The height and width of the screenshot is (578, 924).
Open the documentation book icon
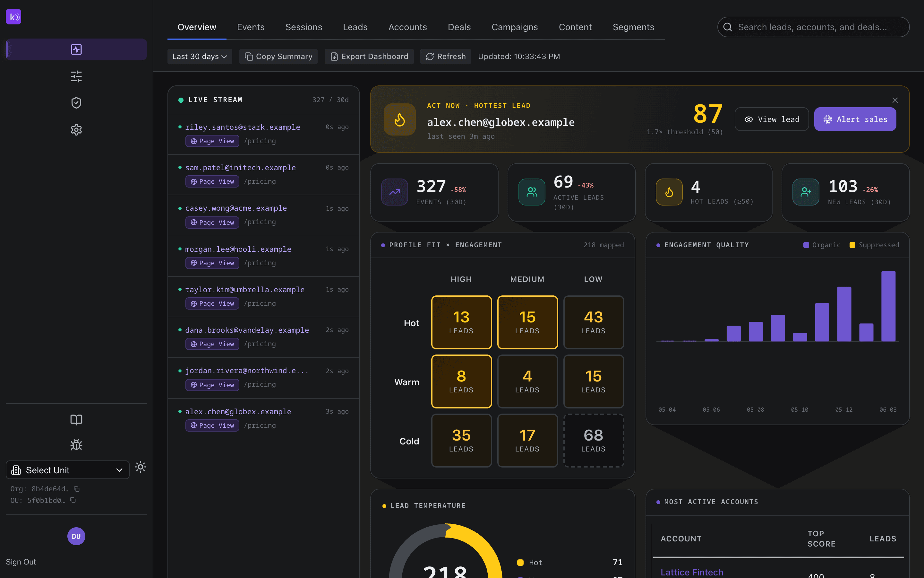point(76,420)
